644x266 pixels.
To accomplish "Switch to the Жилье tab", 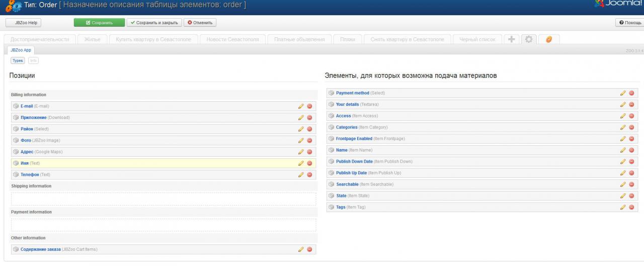I will [x=92, y=39].
